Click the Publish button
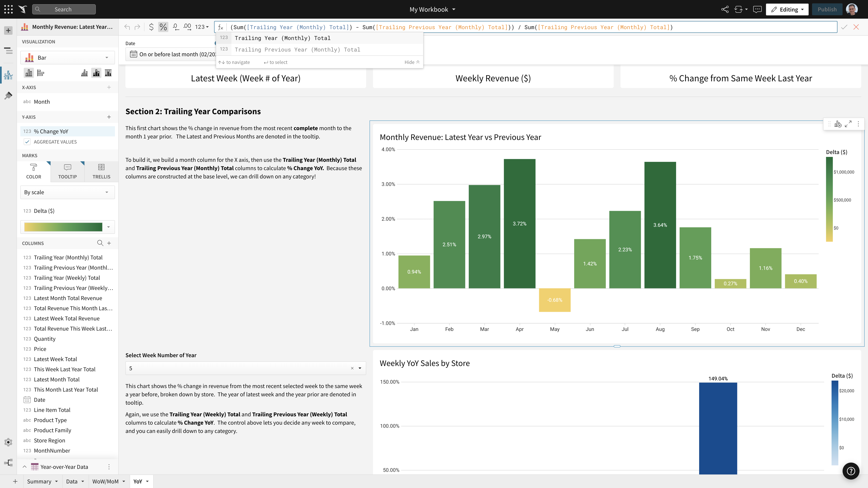The image size is (868, 488). pyautogui.click(x=827, y=9)
